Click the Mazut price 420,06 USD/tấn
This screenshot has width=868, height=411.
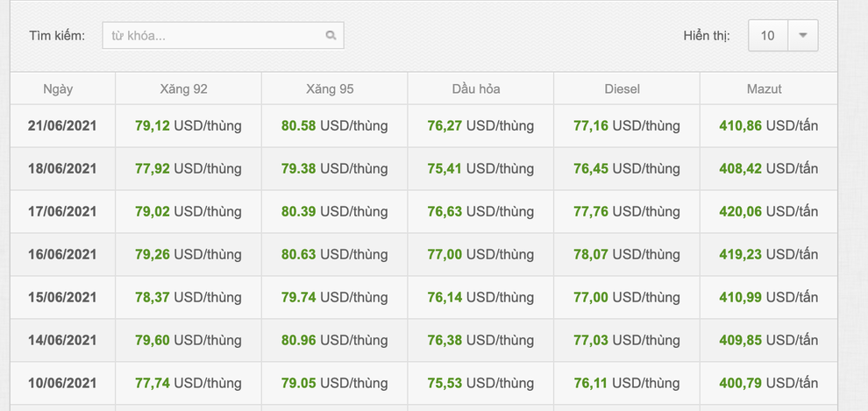pos(768,212)
